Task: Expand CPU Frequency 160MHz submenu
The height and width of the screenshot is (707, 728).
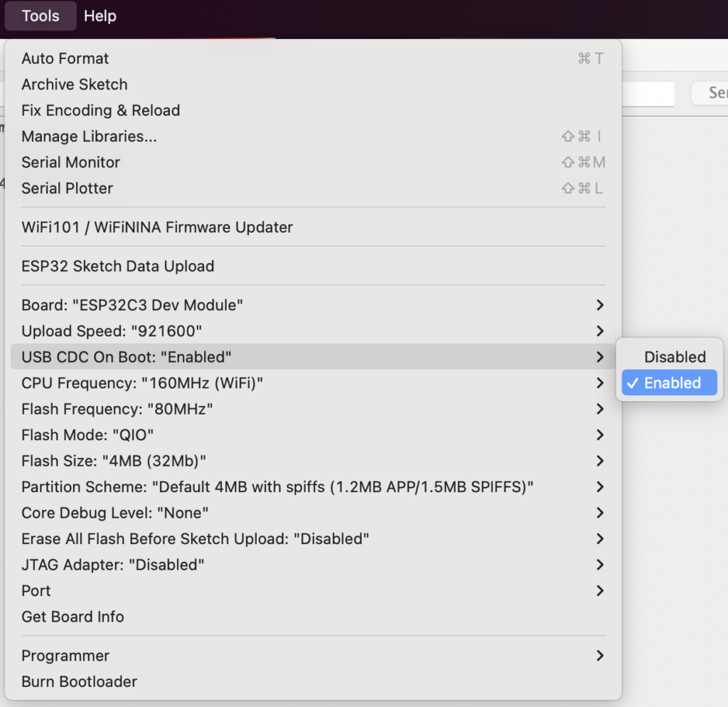Action: [313, 383]
